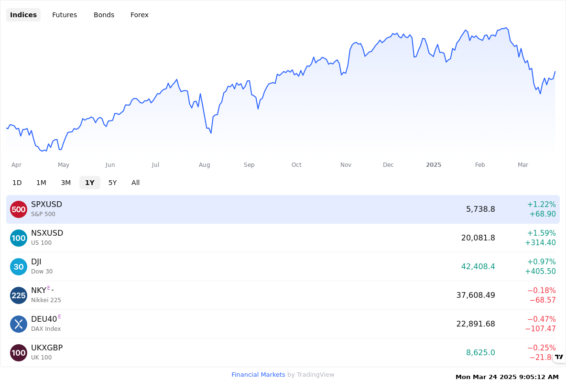Click the red S&P 500 logo icon

pyautogui.click(x=19, y=209)
